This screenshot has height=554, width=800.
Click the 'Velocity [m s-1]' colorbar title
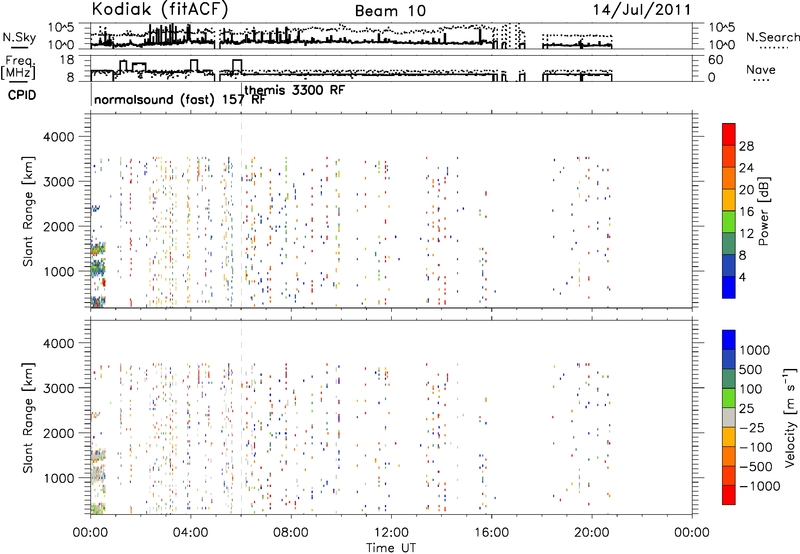790,417
